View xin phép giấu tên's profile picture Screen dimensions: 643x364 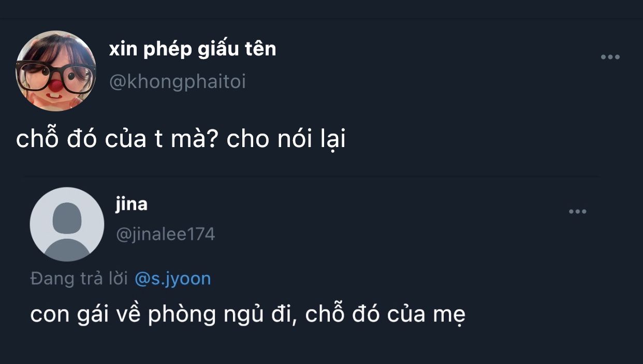pyautogui.click(x=56, y=71)
